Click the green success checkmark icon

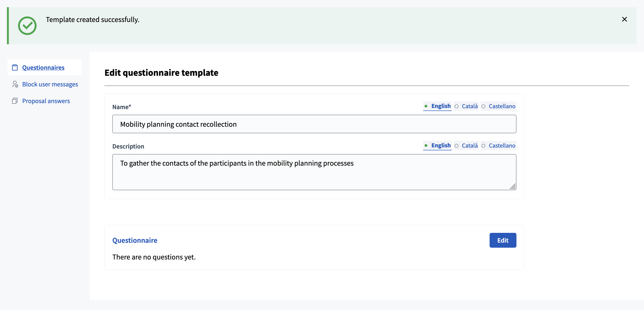(x=28, y=25)
